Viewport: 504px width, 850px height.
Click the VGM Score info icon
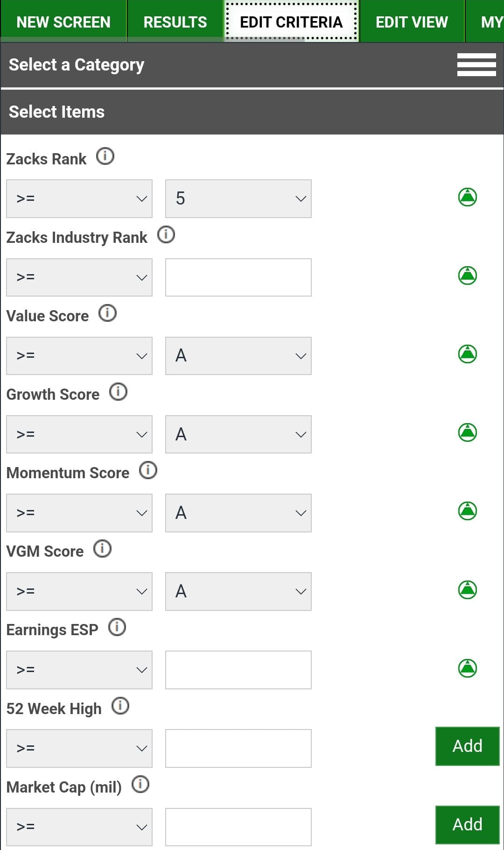point(102,549)
